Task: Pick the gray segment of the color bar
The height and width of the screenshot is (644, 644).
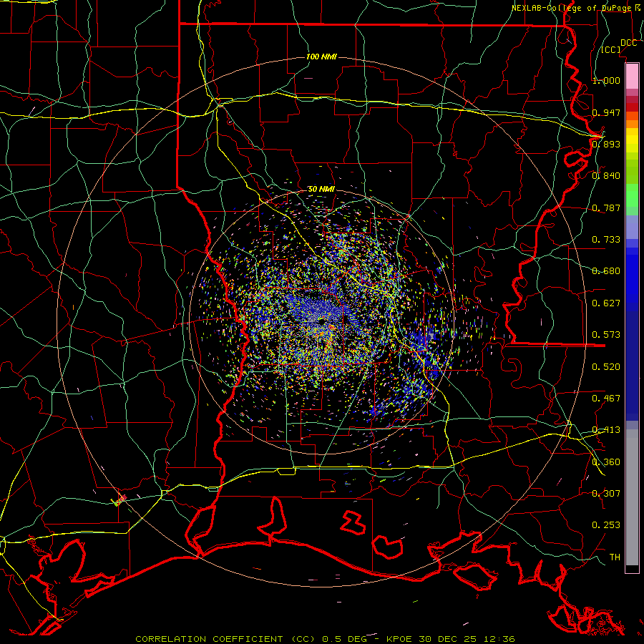Action: point(632,497)
